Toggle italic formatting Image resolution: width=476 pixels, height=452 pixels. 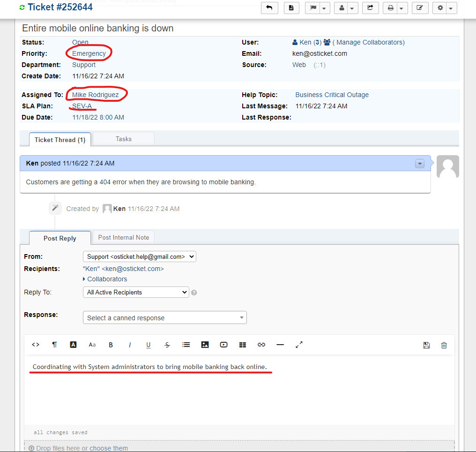click(x=130, y=345)
